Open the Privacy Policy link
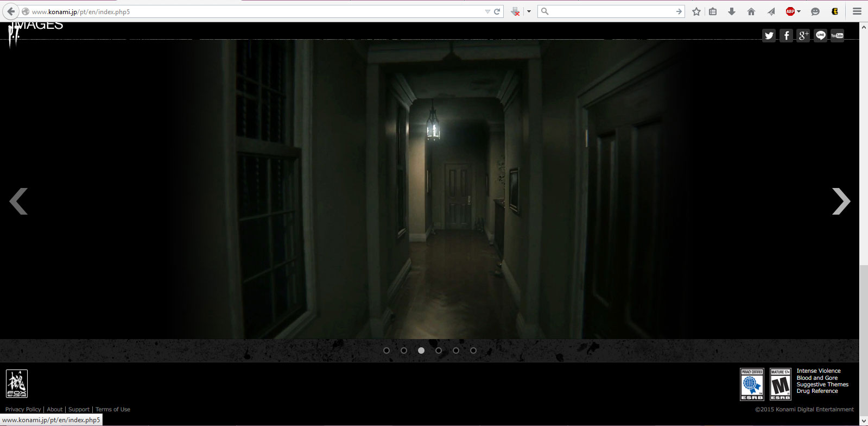This screenshot has height=426, width=868. coord(23,409)
